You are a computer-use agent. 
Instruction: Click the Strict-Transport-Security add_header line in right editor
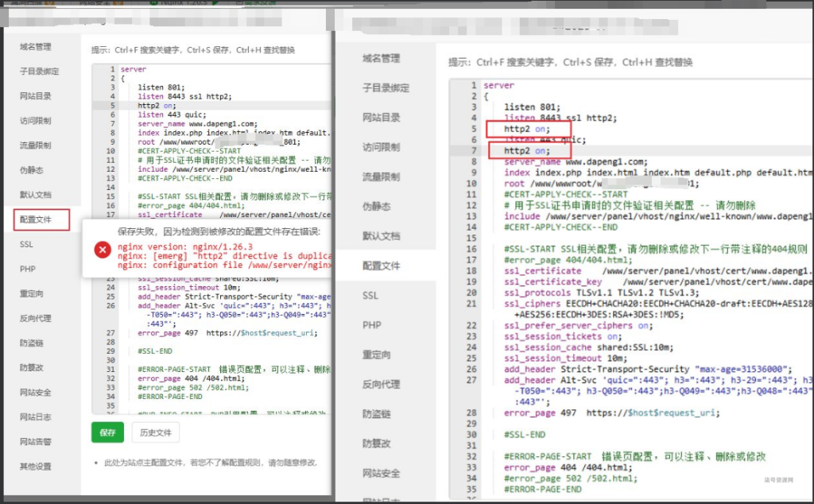(x=649, y=369)
